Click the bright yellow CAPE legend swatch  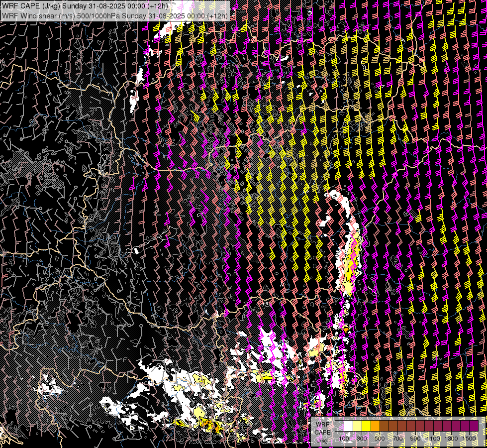(x=367, y=426)
